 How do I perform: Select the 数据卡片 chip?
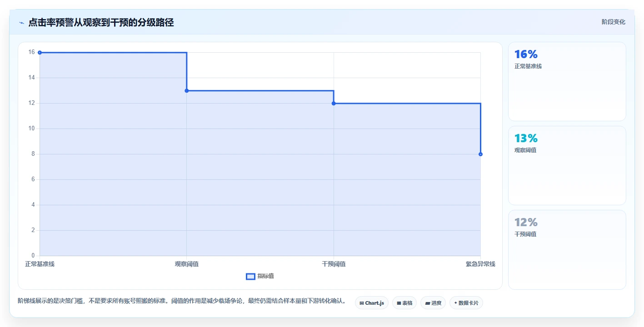(x=466, y=303)
